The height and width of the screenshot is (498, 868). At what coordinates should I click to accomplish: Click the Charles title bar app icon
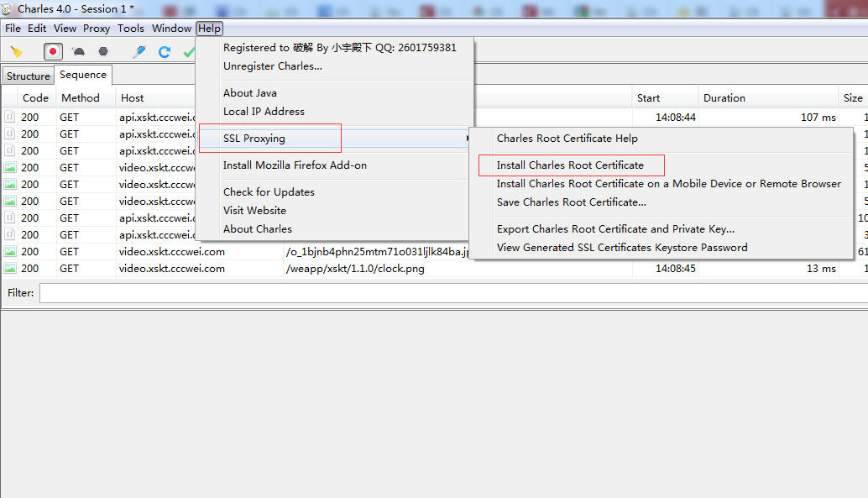point(7,8)
